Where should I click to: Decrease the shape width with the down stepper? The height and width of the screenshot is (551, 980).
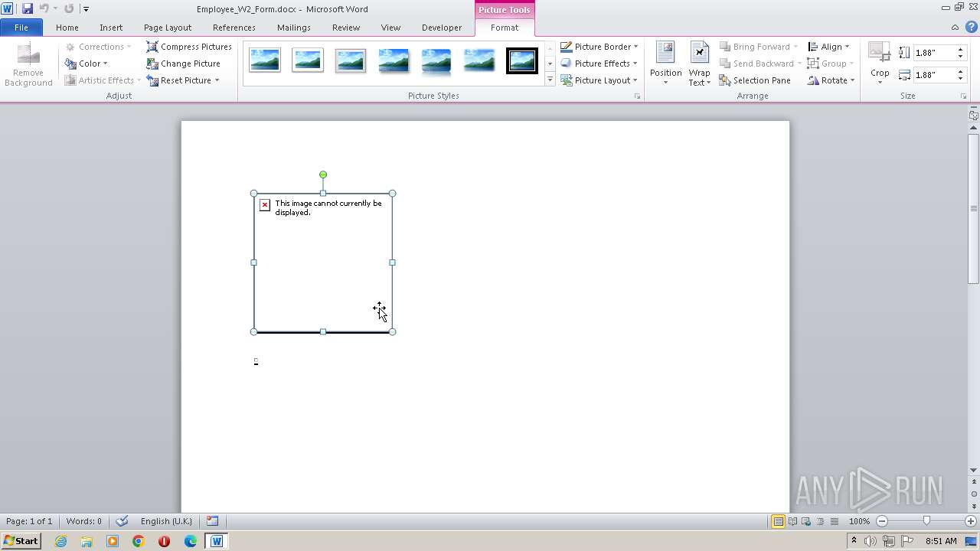(960, 79)
